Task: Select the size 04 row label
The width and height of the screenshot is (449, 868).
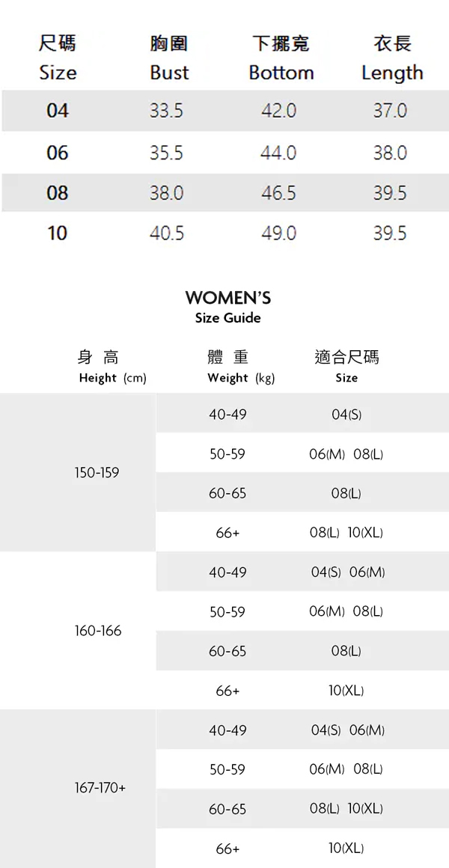Action: 58,111
